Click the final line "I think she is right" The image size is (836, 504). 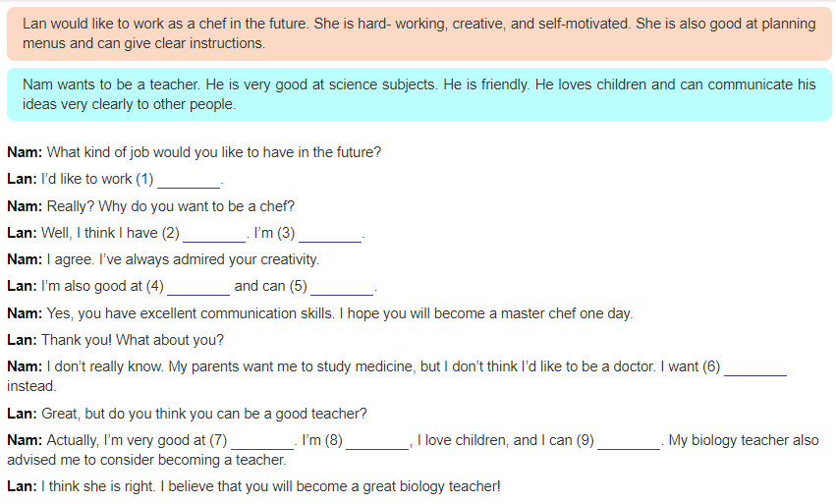(x=271, y=486)
